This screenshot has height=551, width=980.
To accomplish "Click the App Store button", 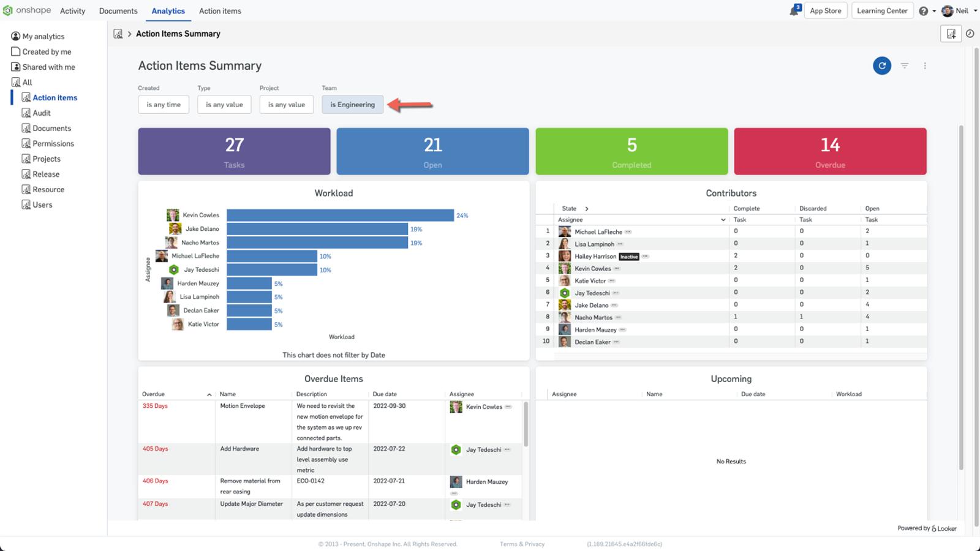I will [x=825, y=11].
